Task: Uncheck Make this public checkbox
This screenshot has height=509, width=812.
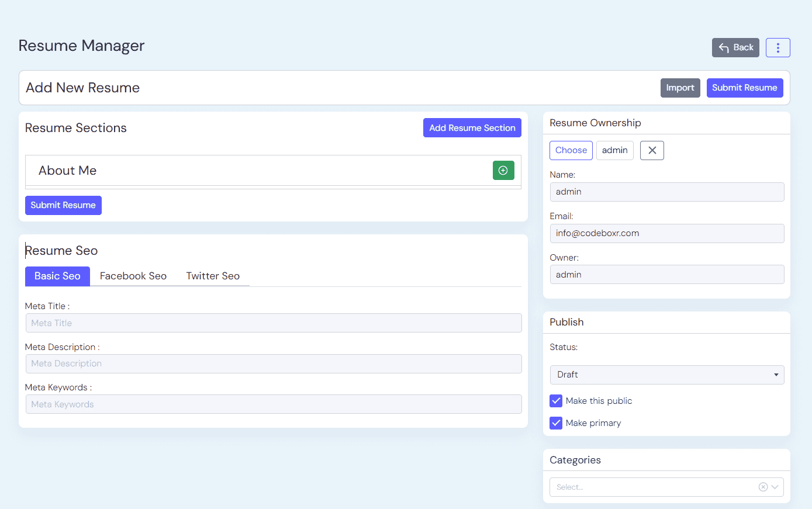Action: tap(556, 401)
